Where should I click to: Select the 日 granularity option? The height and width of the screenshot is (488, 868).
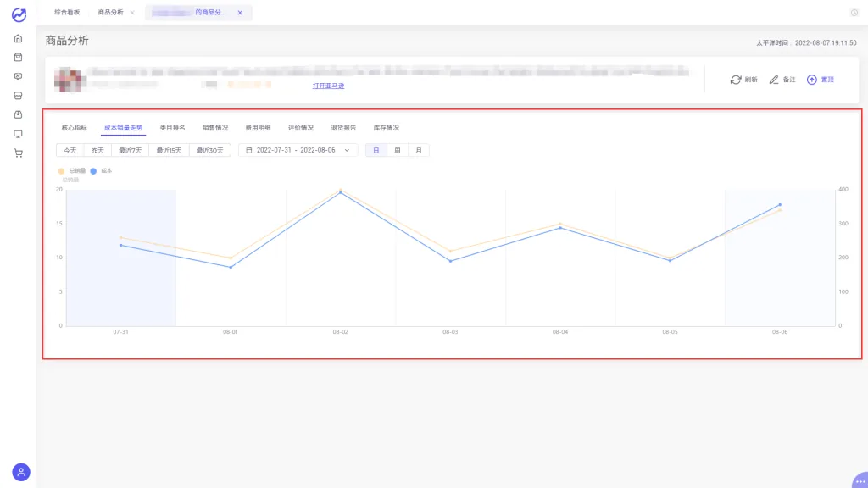point(376,151)
